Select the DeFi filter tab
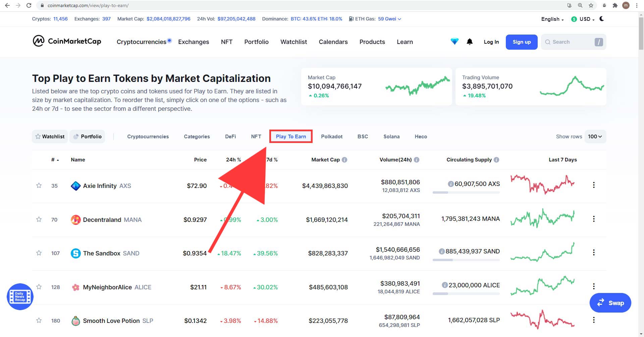The image size is (644, 337). pos(230,137)
